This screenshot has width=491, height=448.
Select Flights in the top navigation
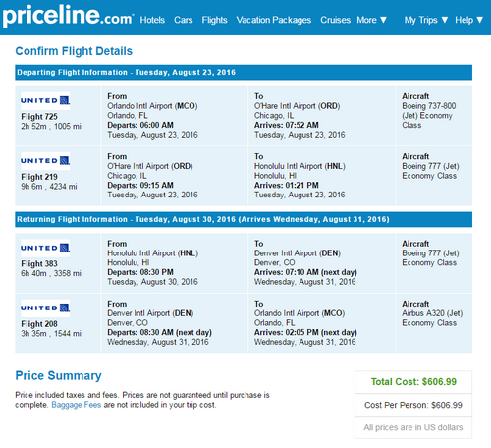point(214,20)
